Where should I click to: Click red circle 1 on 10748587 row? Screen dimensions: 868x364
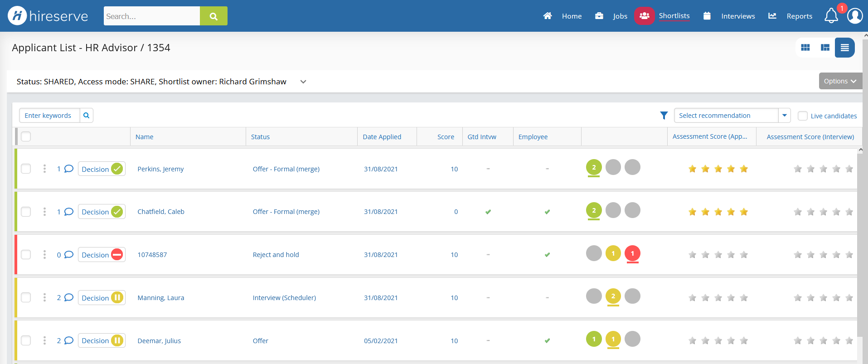(632, 253)
